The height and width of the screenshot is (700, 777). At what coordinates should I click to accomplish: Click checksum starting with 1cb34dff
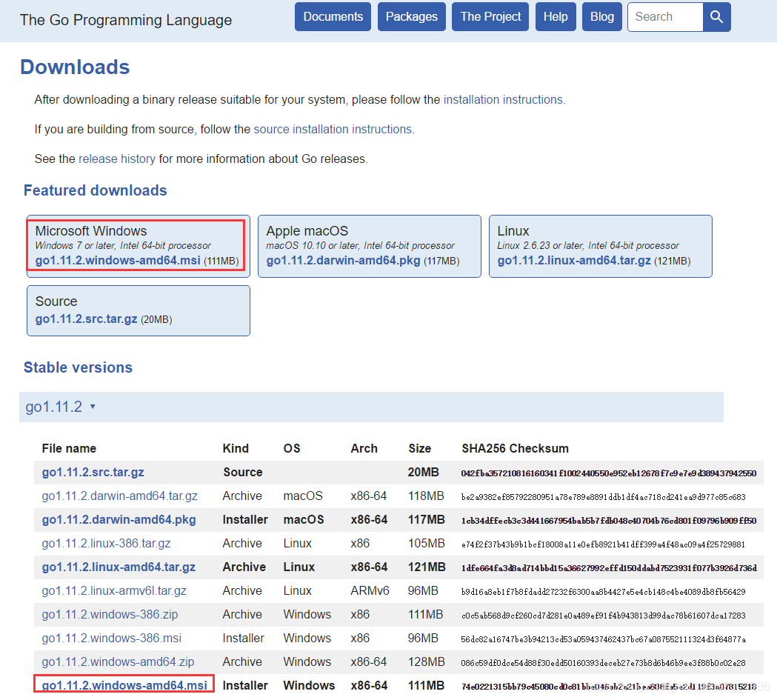(609, 521)
